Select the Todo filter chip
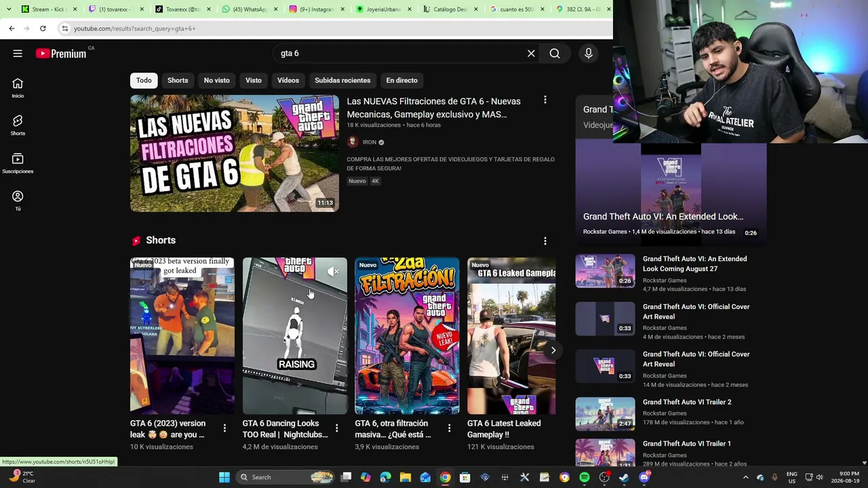The width and height of the screenshot is (868, 488). click(144, 80)
